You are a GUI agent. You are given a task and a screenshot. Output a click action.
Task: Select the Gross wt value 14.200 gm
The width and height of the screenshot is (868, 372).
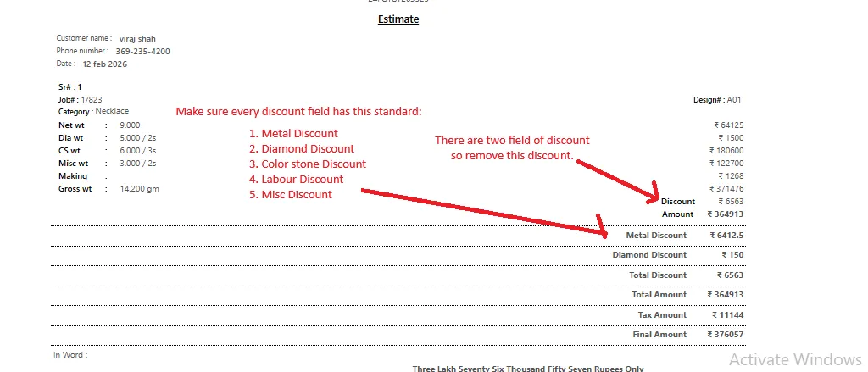coord(140,188)
